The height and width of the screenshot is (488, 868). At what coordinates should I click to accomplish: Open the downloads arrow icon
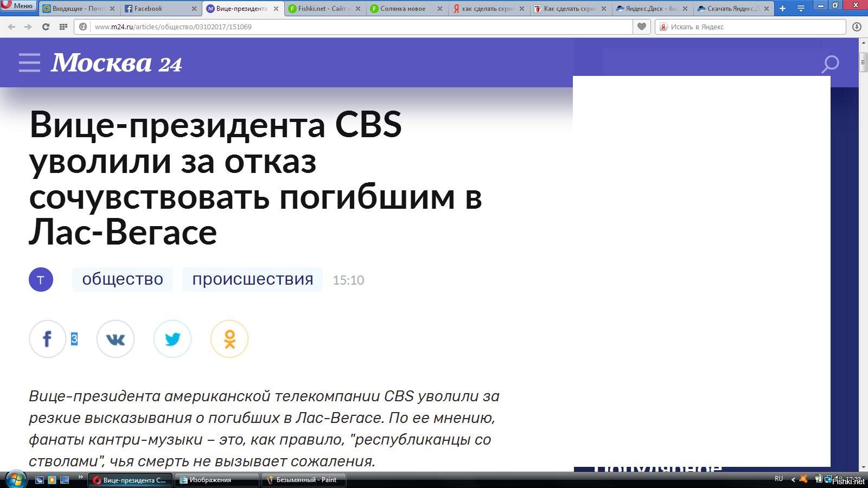pos(857,27)
